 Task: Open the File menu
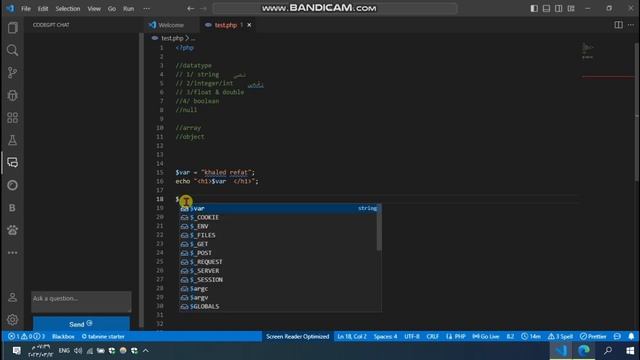click(26, 8)
